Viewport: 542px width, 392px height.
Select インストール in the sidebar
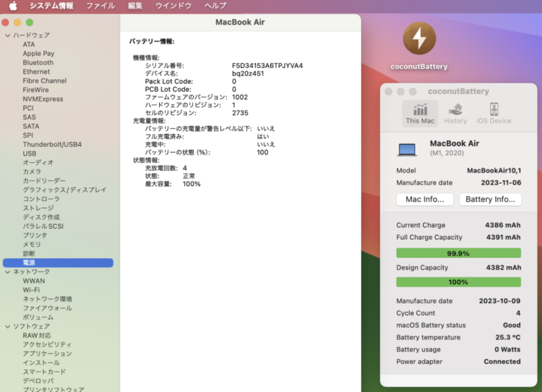(41, 363)
